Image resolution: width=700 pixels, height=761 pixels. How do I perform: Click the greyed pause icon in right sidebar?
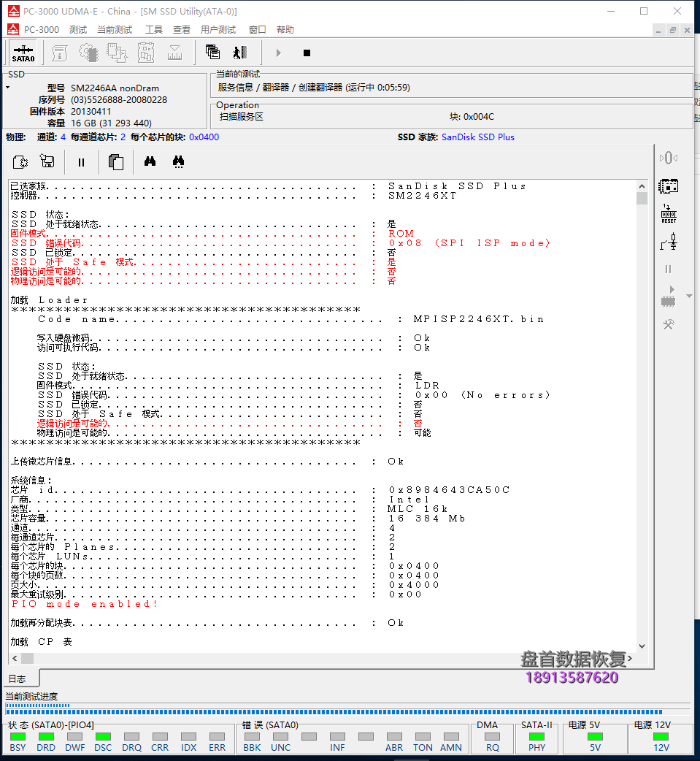pos(669,269)
